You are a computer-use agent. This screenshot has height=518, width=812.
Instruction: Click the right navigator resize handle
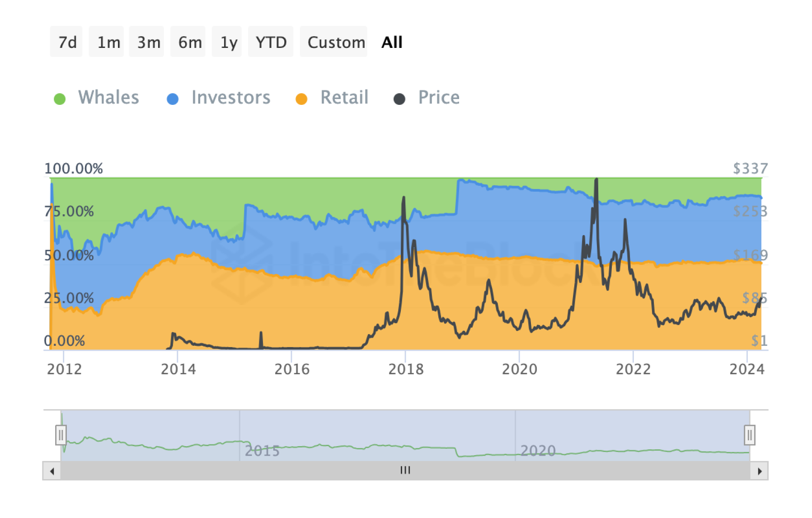pyautogui.click(x=750, y=435)
